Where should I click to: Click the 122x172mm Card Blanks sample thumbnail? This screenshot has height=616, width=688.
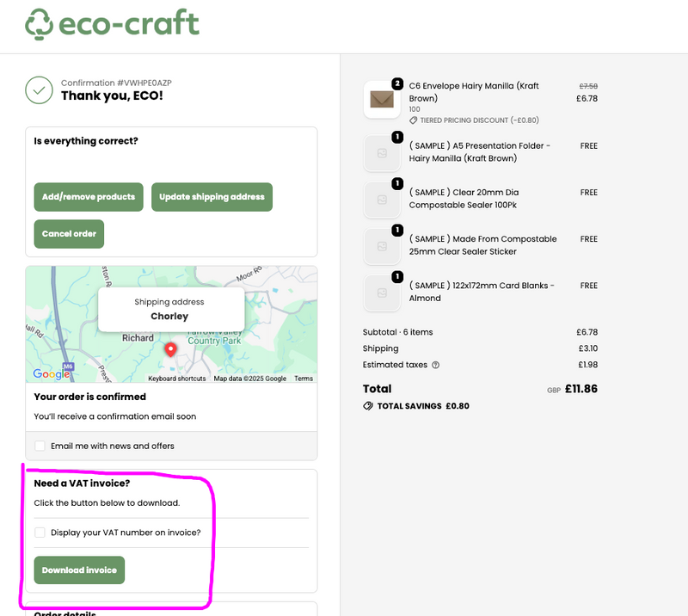tap(381, 293)
